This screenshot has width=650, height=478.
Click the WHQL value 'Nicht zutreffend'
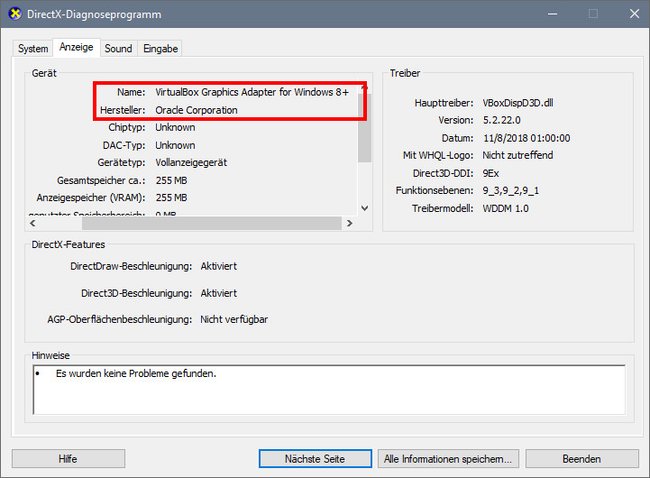click(518, 155)
